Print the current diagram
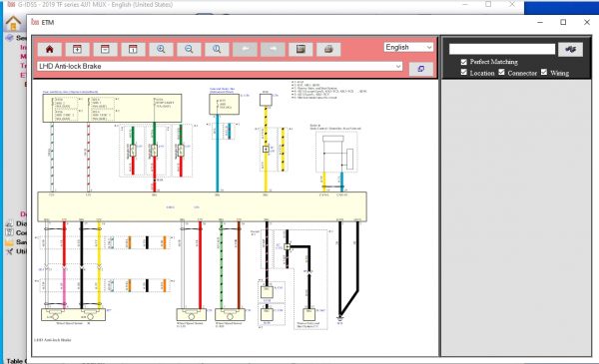This screenshot has height=364, width=599. click(328, 49)
